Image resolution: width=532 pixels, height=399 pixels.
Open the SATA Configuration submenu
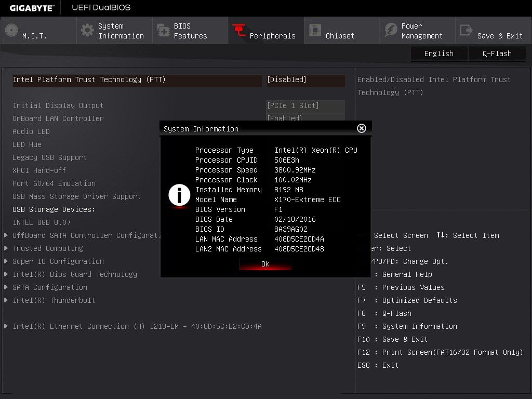(x=50, y=287)
